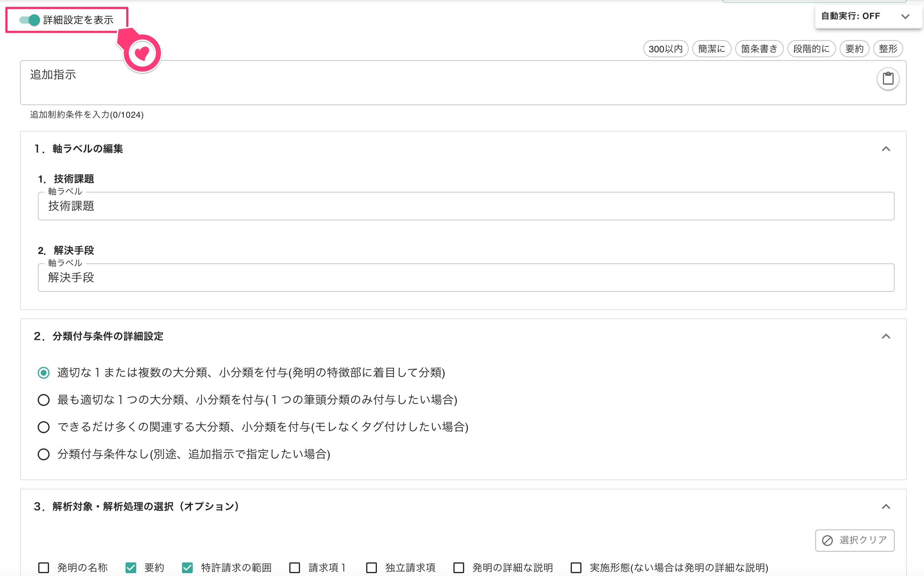Screen dimensions: 924x576
Task: Click the 要約 chip above the input
Action: click(854, 49)
